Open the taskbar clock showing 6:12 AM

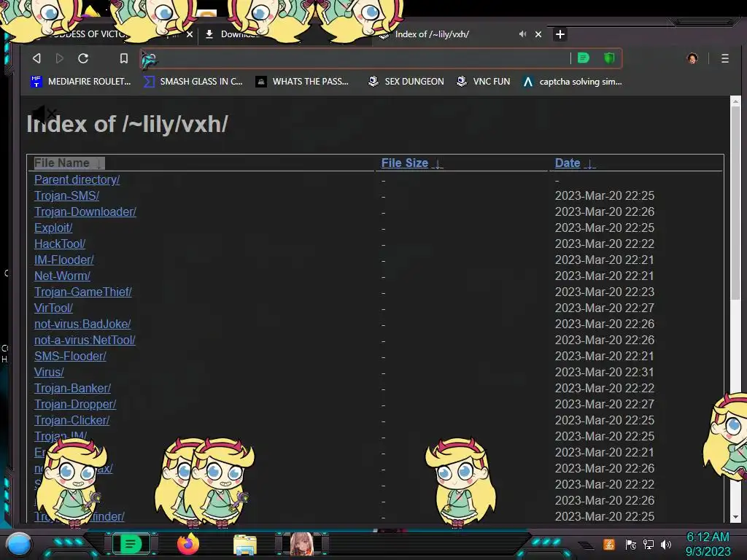pos(708,544)
